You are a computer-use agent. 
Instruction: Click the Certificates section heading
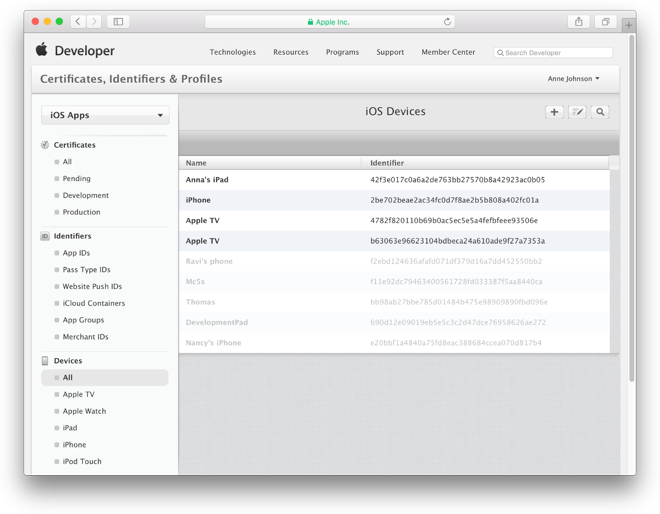(75, 145)
